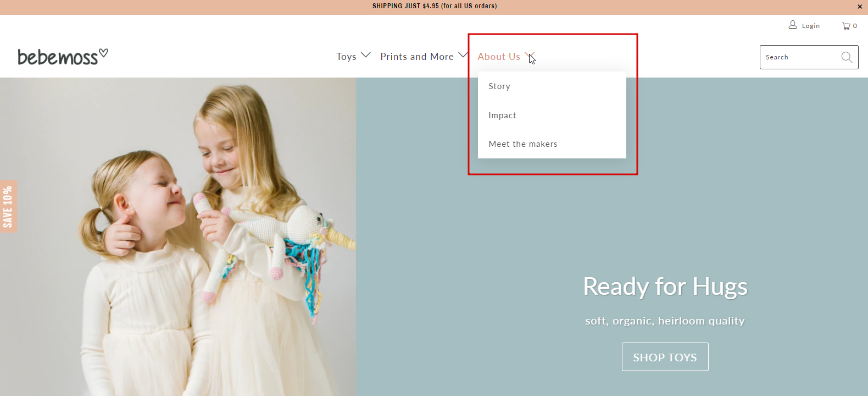Expand Prints and More chevron
Viewport: 868px width, 396px height.
463,56
